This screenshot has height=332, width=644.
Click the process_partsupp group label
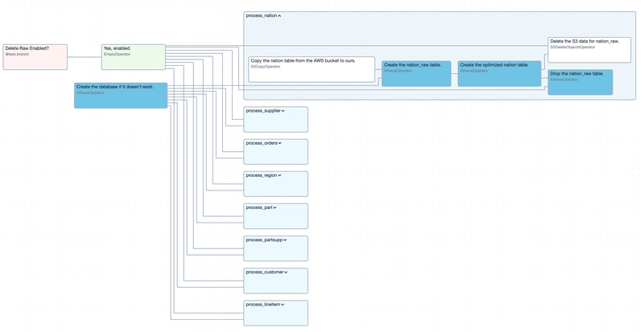pyautogui.click(x=264, y=240)
